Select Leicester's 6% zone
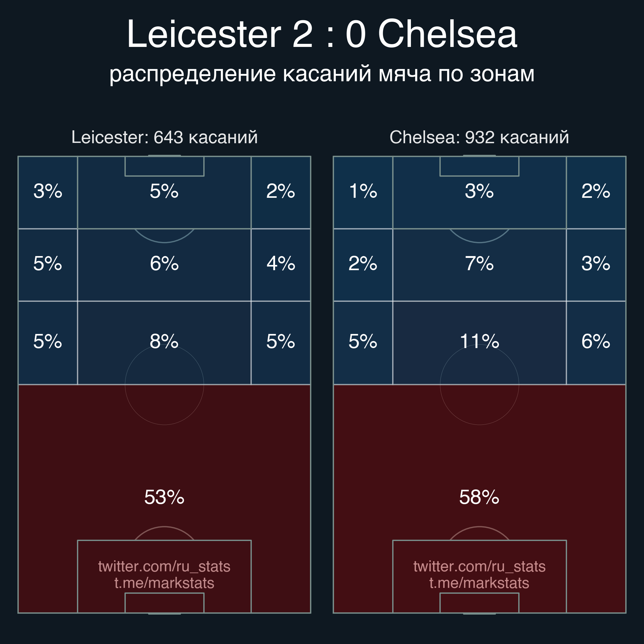 (164, 264)
